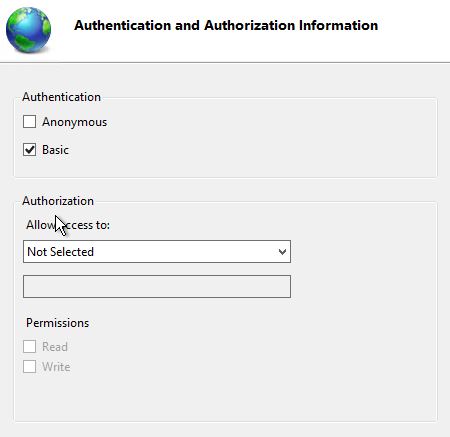Click the 'Permissions' section label
This screenshot has height=437, width=450.
pos(58,323)
